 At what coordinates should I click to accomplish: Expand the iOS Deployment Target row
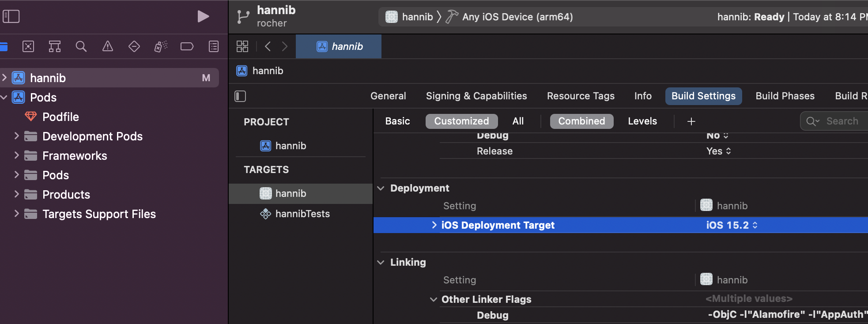(434, 225)
